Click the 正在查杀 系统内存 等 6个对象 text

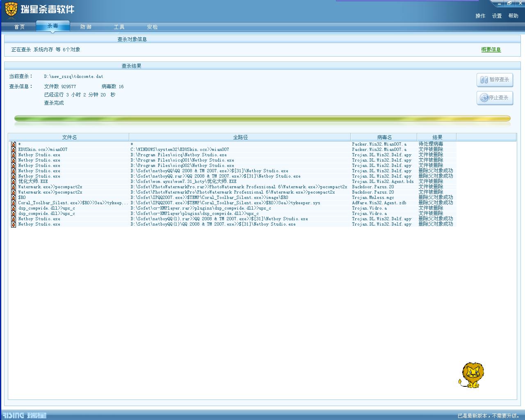point(46,50)
